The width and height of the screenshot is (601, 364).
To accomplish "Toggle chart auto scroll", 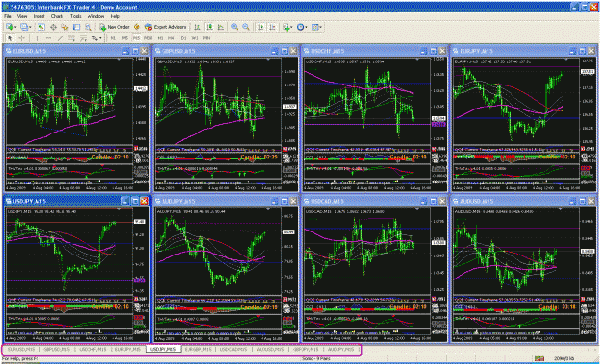I will coord(261,27).
